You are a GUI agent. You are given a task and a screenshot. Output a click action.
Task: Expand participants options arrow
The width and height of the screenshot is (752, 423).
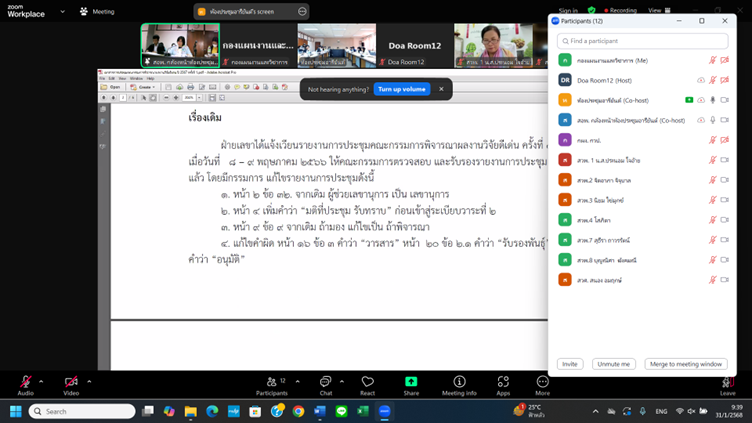coord(297,382)
